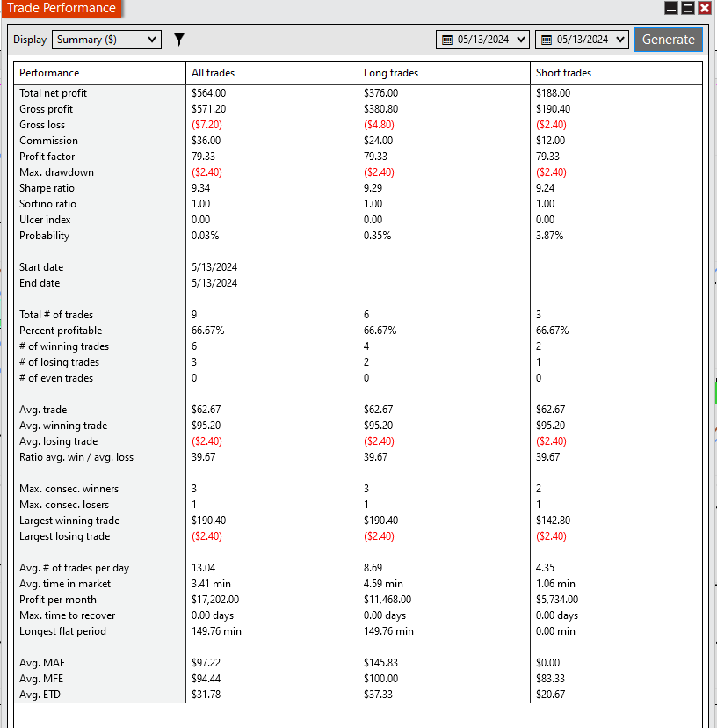The width and height of the screenshot is (717, 728).
Task: Click the Generate button
Action: tap(669, 40)
